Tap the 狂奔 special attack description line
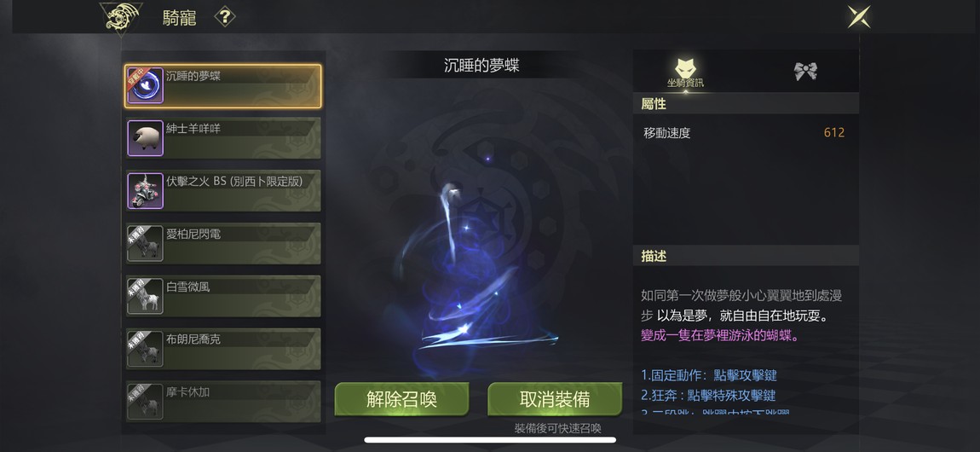Viewport: 980px width, 452px height. [x=708, y=395]
